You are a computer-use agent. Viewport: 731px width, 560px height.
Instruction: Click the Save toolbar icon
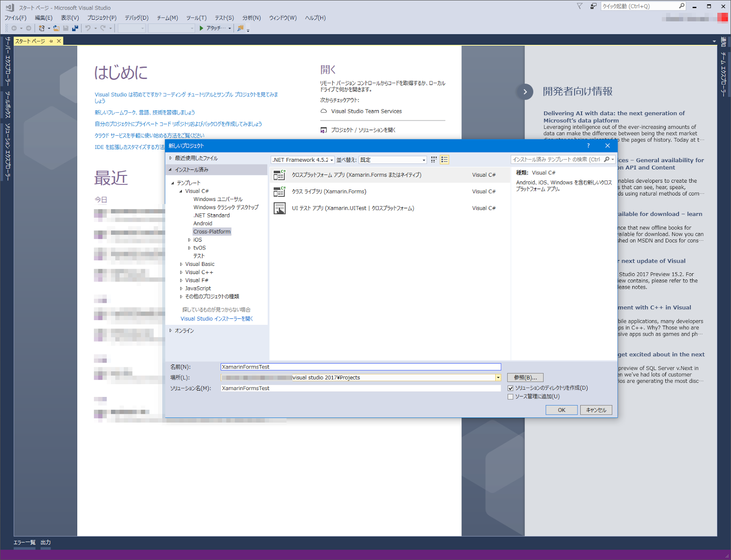click(x=66, y=28)
